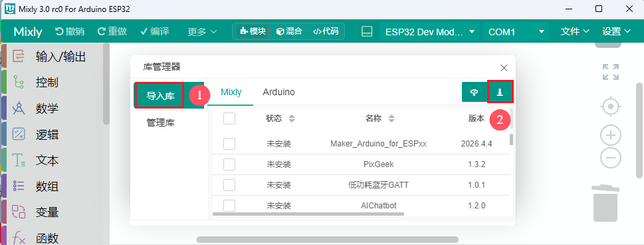Viewport: 644px width, 245px height.
Task: Check the PixGeek library row
Action: click(x=229, y=164)
